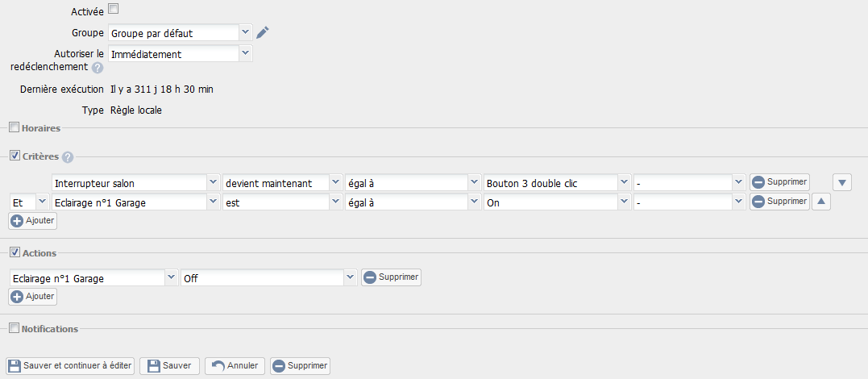868x379 pixels.
Task: Add a new criterion with Ajouter
Action: point(33,220)
